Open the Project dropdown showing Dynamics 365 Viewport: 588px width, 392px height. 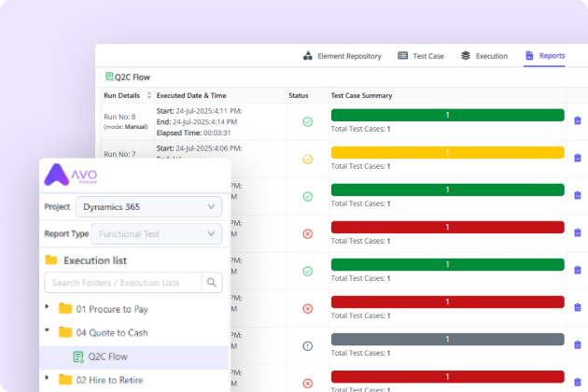[148, 206]
